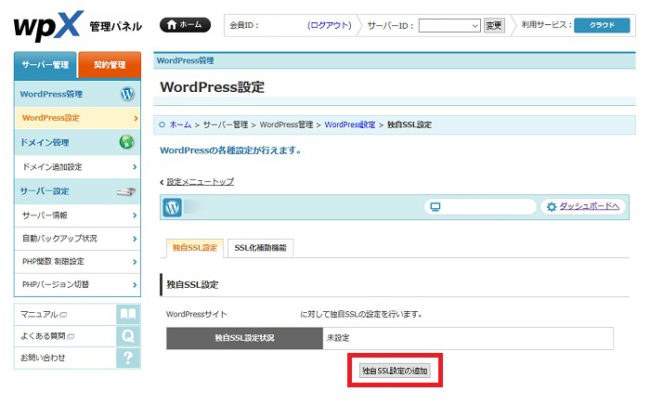
Task: Click the chevron on the PHPバージョン切替 row
Action: coord(135,285)
